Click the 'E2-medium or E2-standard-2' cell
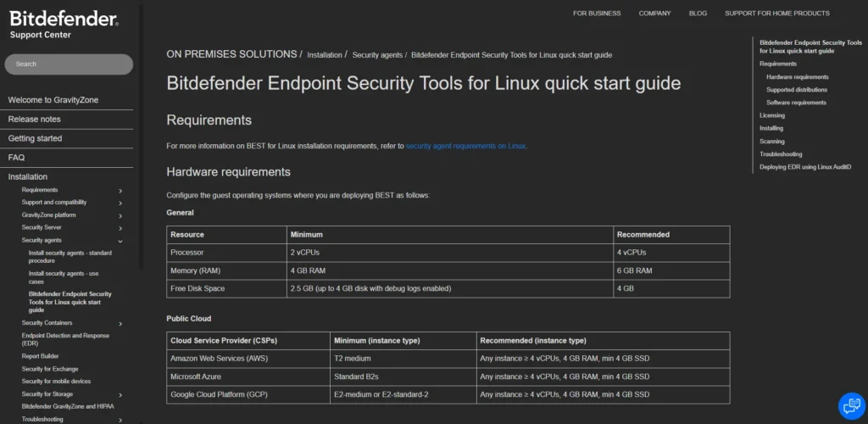868x424 pixels. pos(403,394)
